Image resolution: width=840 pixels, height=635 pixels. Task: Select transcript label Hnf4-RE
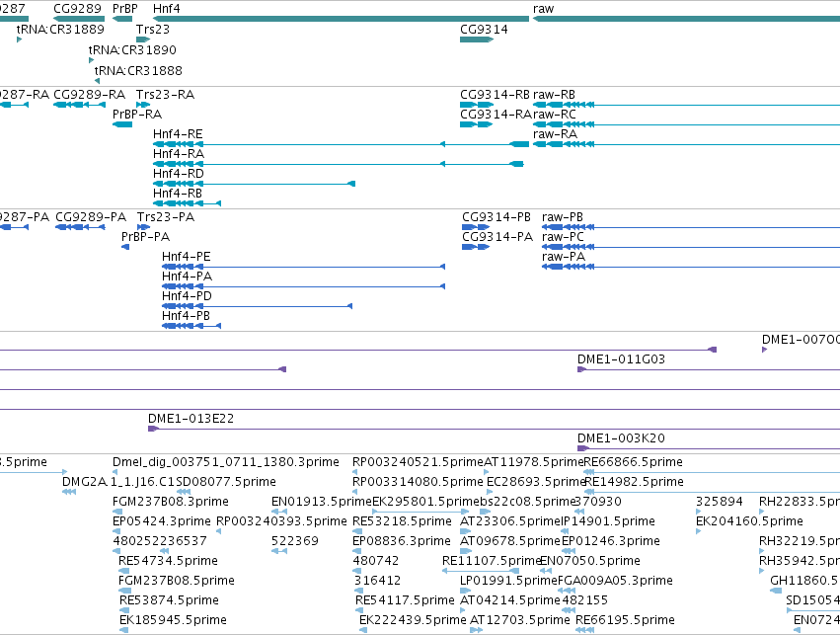(x=178, y=134)
